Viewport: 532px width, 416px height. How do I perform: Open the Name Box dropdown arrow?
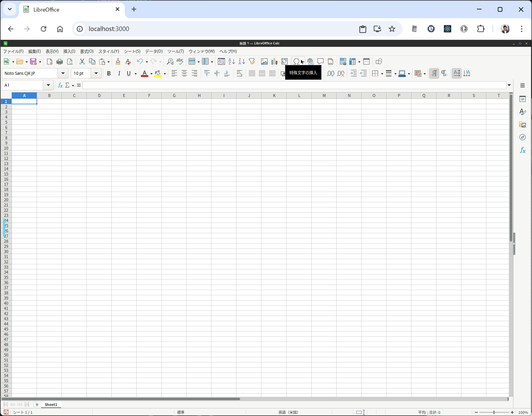(x=48, y=85)
